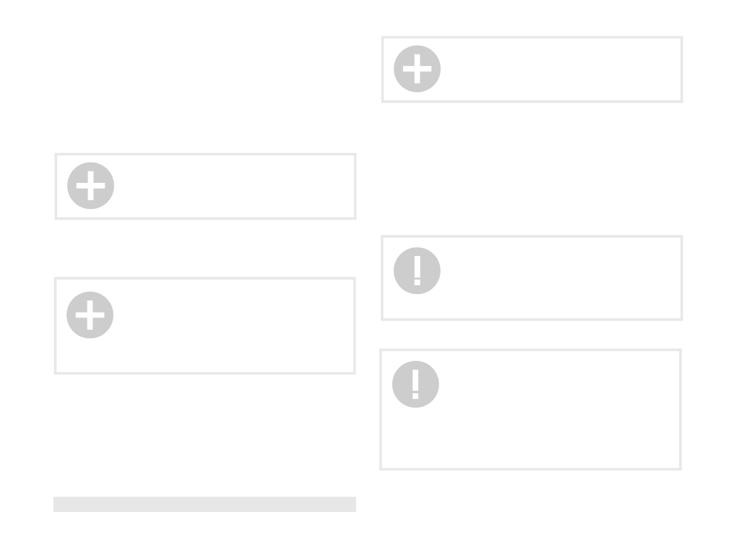Click the exclamation icon in the largest warning box
The height and width of the screenshot is (533, 756).
coord(416,384)
